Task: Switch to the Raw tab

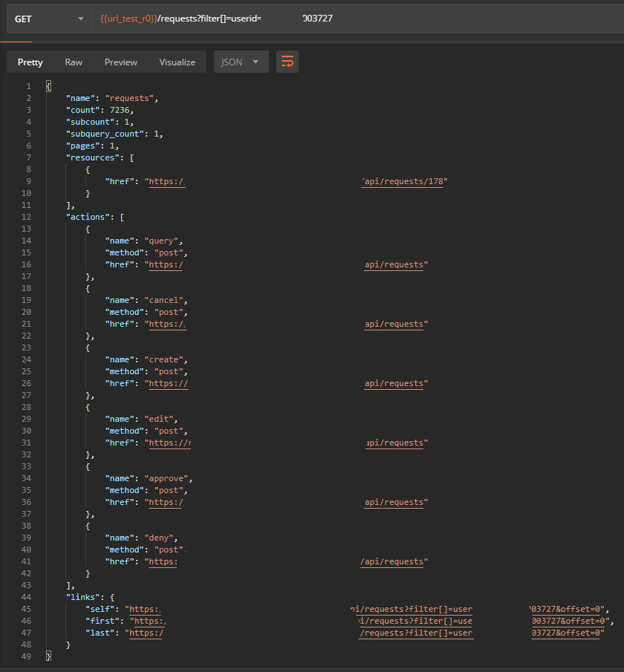Action: point(74,62)
